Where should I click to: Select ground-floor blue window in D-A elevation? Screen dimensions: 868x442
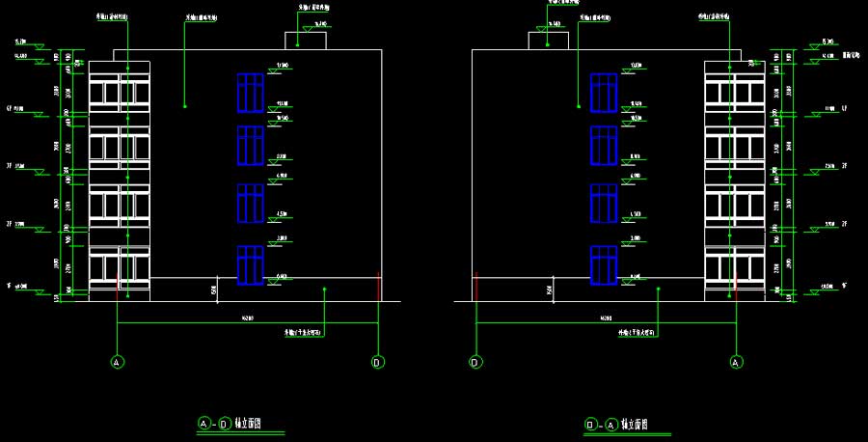point(604,265)
